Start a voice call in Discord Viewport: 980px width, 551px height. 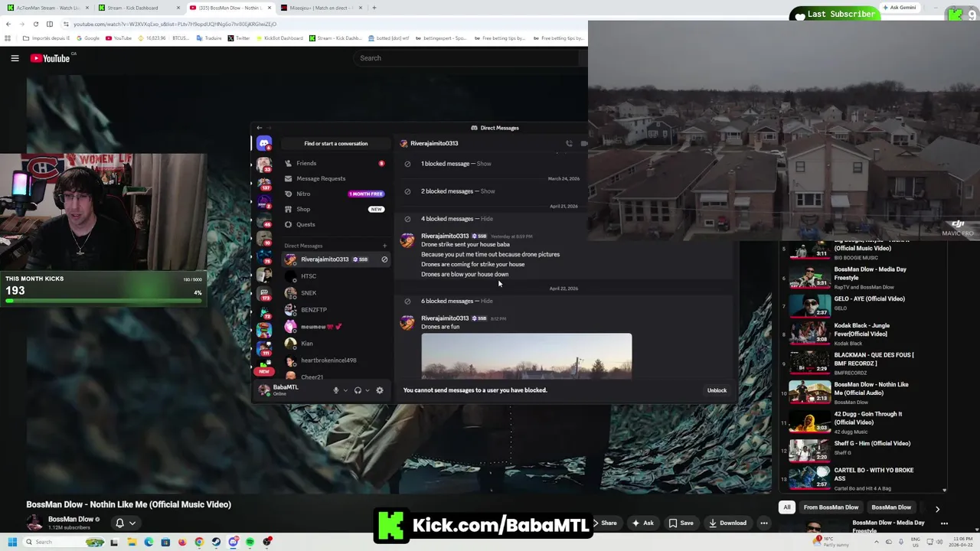(569, 143)
